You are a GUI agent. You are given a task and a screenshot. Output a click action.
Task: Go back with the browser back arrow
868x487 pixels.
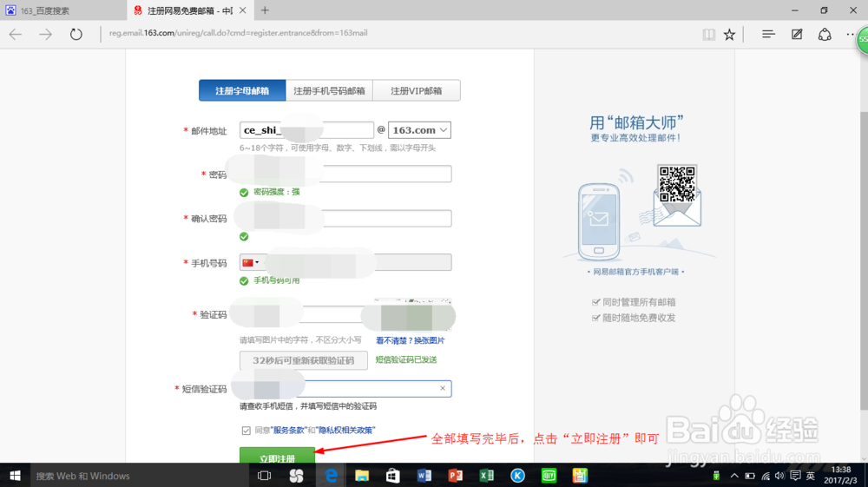tap(16, 35)
